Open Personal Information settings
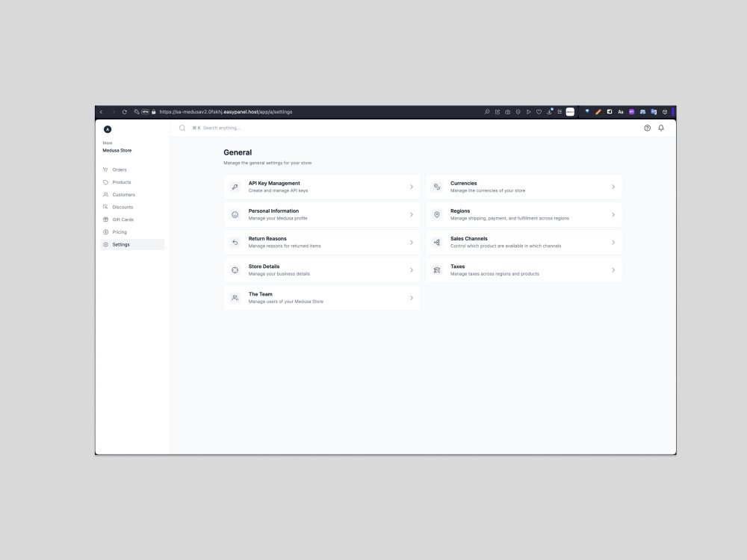Image resolution: width=747 pixels, height=560 pixels. click(322, 215)
